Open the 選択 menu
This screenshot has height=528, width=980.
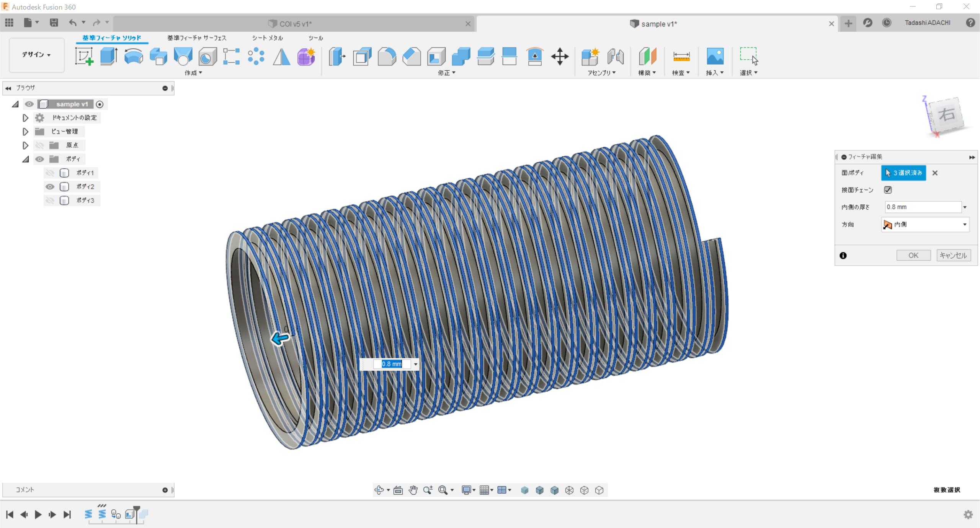click(x=748, y=73)
